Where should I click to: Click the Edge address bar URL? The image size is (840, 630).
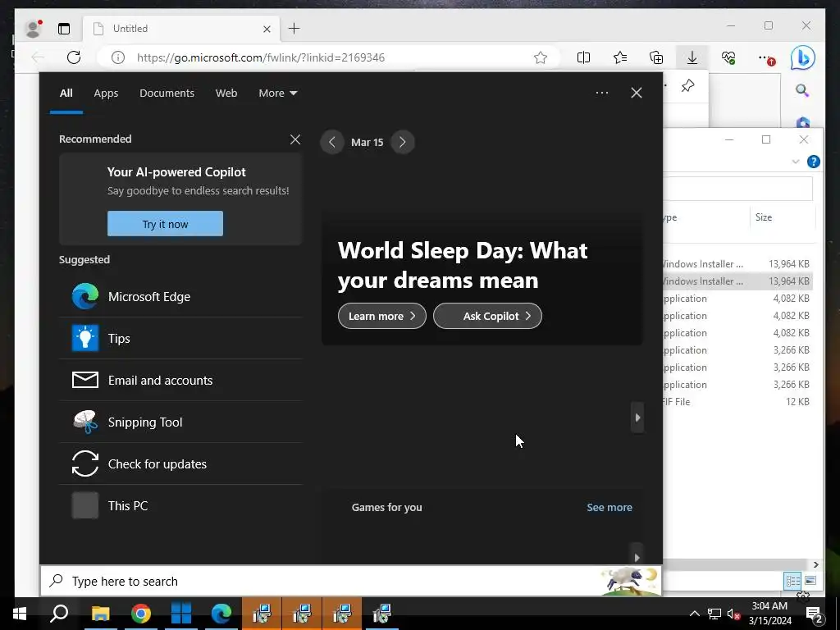pyautogui.click(x=260, y=57)
